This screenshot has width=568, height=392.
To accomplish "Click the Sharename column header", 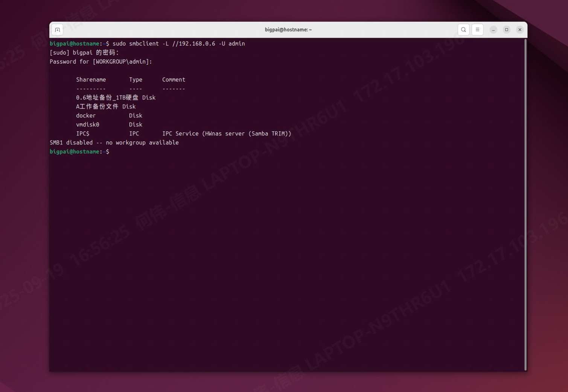I will 91,80.
